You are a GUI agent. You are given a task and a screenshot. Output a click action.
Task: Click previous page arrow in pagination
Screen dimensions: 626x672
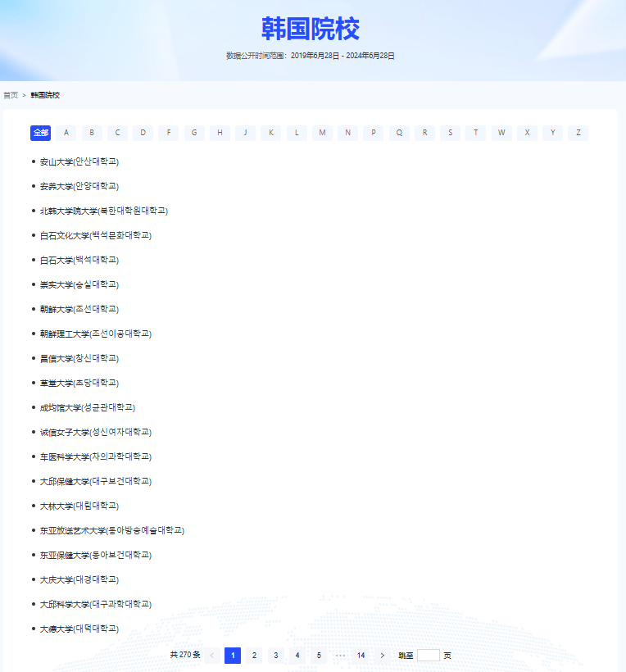tap(211, 656)
